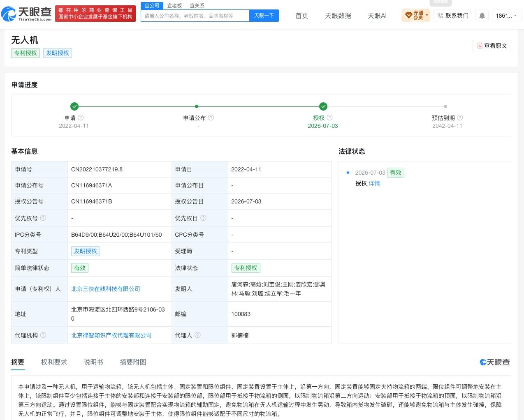Open 北京三快在线科技有限公司 link
The width and height of the screenshot is (524, 420).
(106, 289)
